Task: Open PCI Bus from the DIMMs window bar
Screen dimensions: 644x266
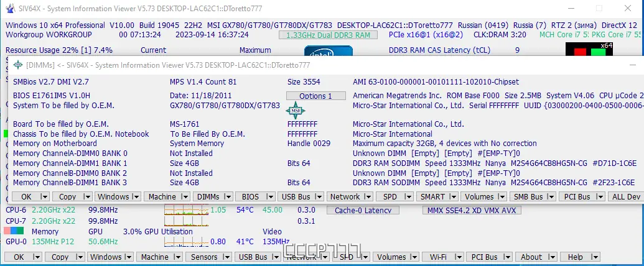Action: pyautogui.click(x=577, y=196)
